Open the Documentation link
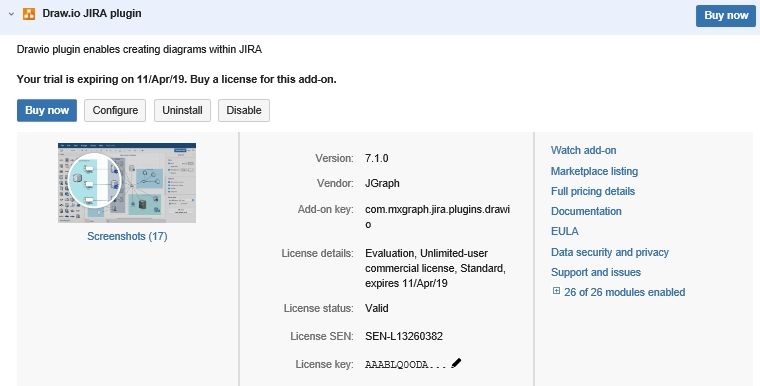This screenshot has height=386, width=760. [x=586, y=211]
